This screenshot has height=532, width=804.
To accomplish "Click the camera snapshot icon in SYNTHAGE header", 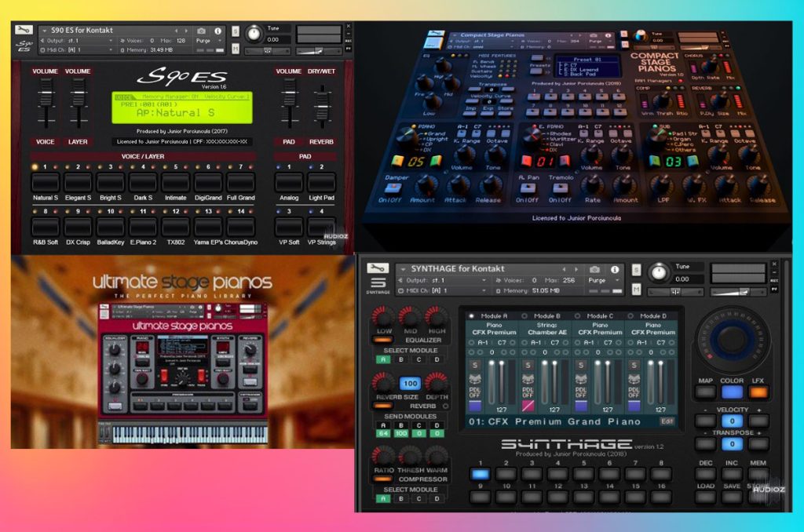I will pyautogui.click(x=594, y=269).
